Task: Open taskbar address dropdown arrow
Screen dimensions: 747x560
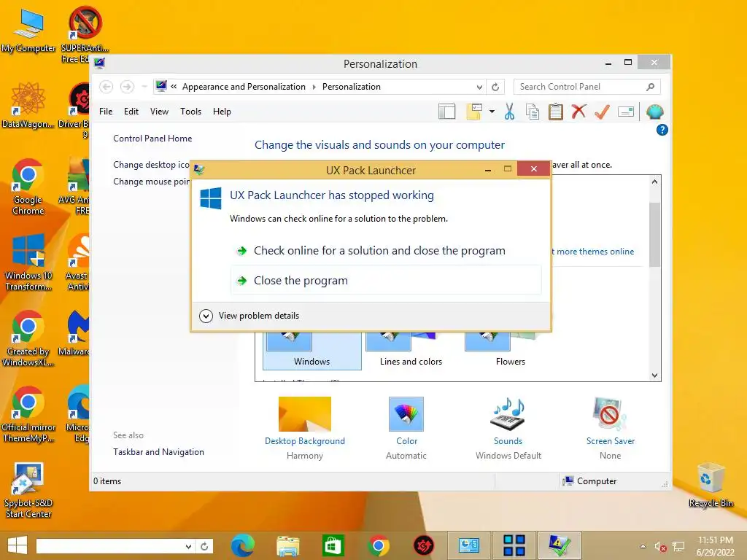Action: tap(189, 546)
